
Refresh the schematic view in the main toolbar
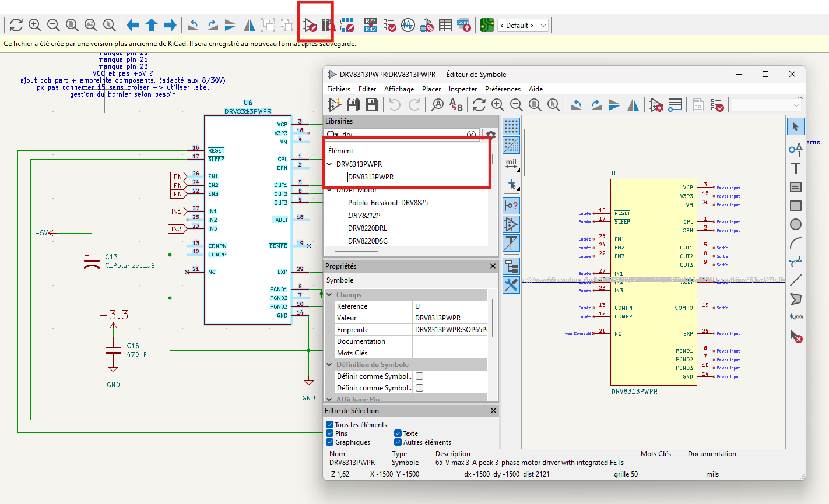16,25
